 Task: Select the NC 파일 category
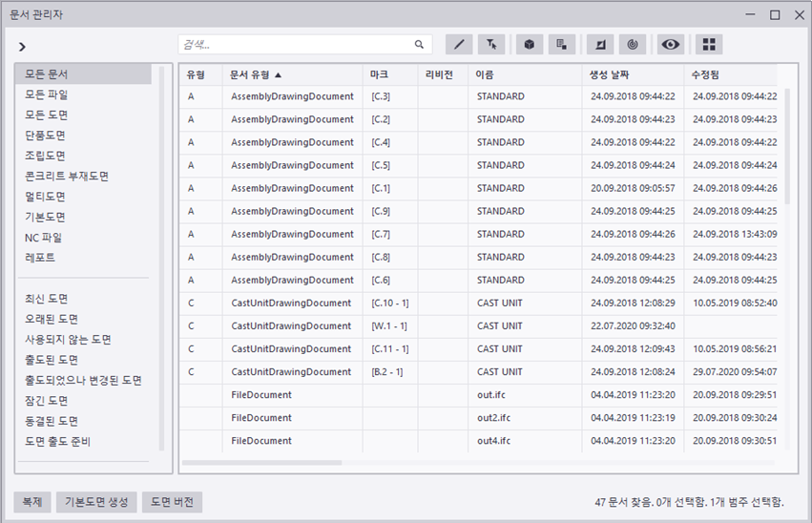coord(83,237)
